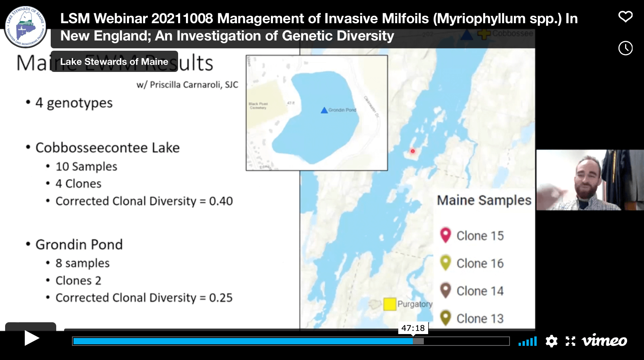This screenshot has width=644, height=360.
Task: Add video to Watch Later clock icon
Action: point(625,48)
